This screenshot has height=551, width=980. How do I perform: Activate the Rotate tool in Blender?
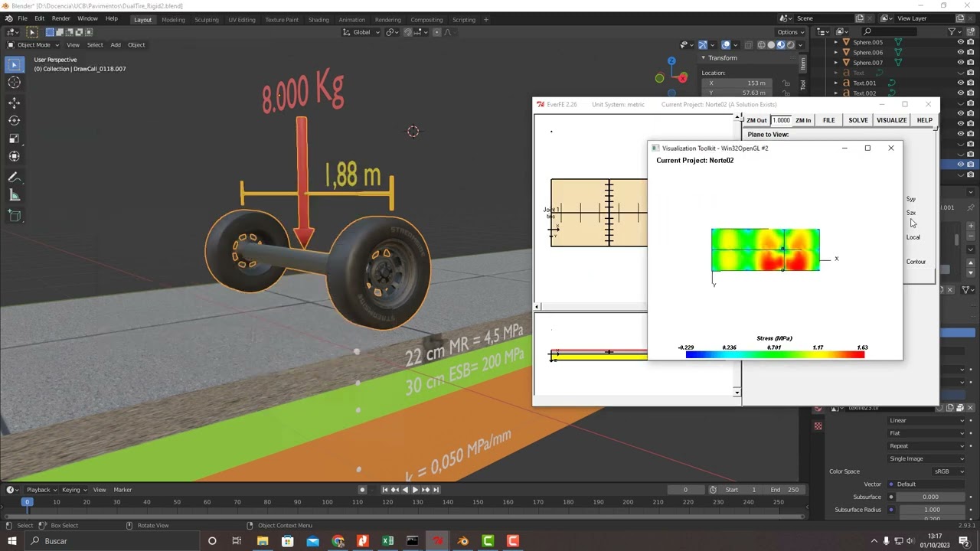tap(14, 120)
